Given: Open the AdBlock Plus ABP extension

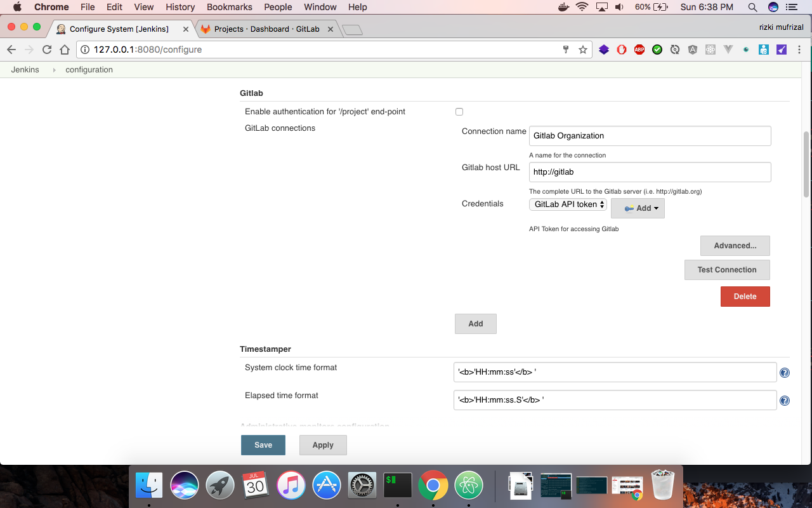Looking at the screenshot, I should pyautogui.click(x=639, y=50).
